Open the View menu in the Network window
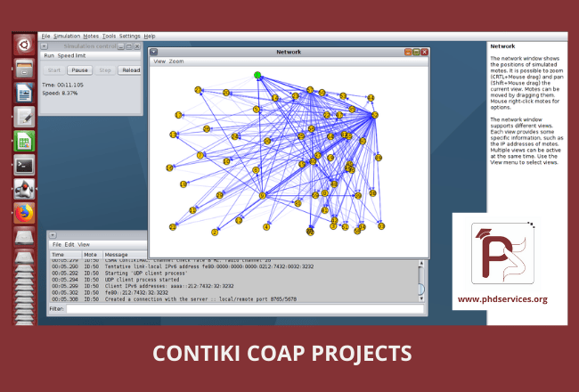Image resolution: width=579 pixels, height=392 pixels. (159, 61)
